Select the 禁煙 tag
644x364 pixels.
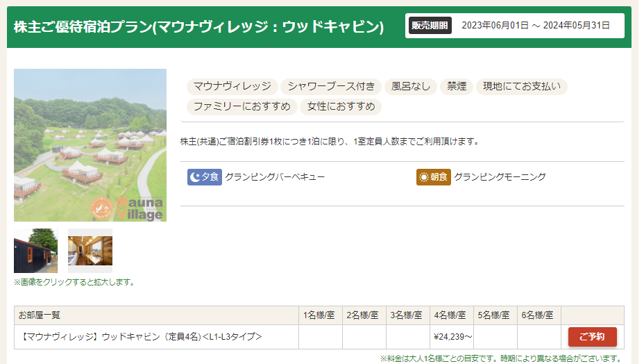coord(457,86)
